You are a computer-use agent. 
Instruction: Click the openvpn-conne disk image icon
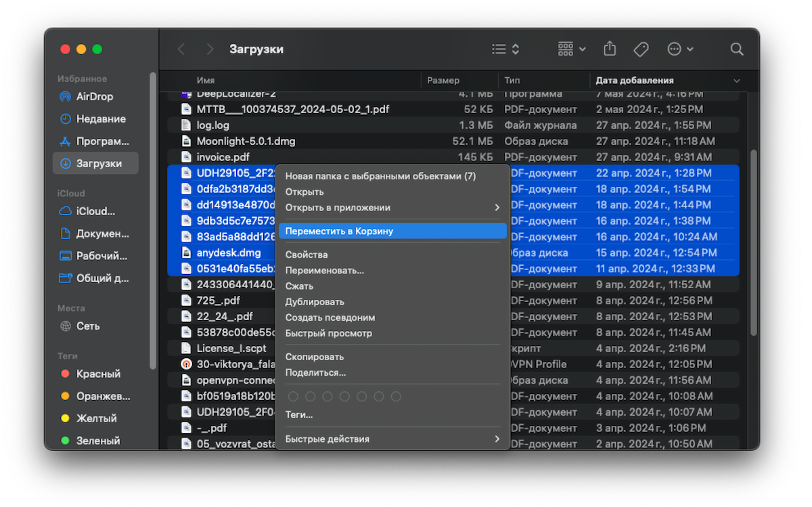(187, 380)
